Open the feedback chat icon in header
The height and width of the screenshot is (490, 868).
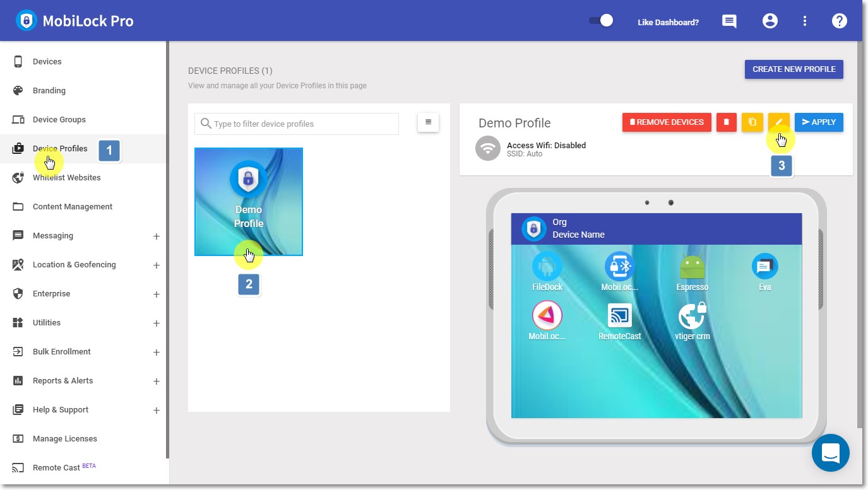click(x=729, y=21)
